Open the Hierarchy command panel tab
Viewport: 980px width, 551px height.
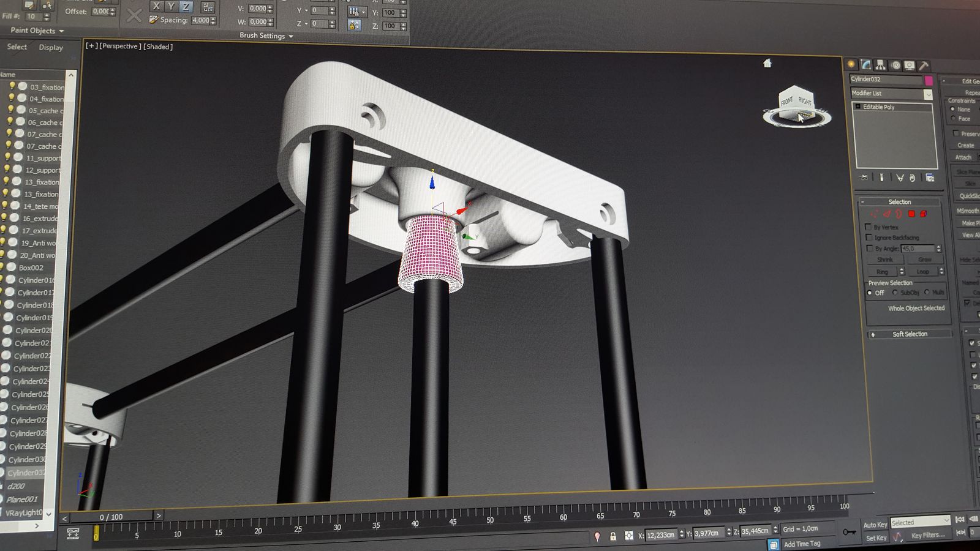[880, 65]
